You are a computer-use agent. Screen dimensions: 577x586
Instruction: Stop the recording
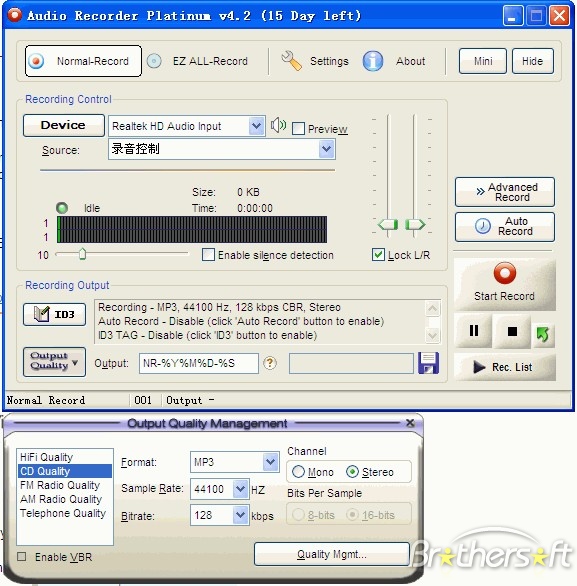point(512,331)
